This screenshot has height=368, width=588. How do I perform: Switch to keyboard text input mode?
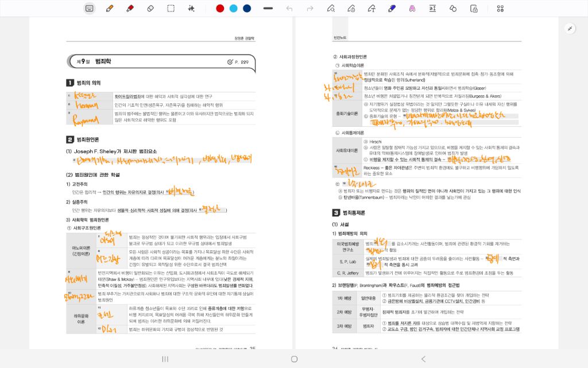coord(89,8)
